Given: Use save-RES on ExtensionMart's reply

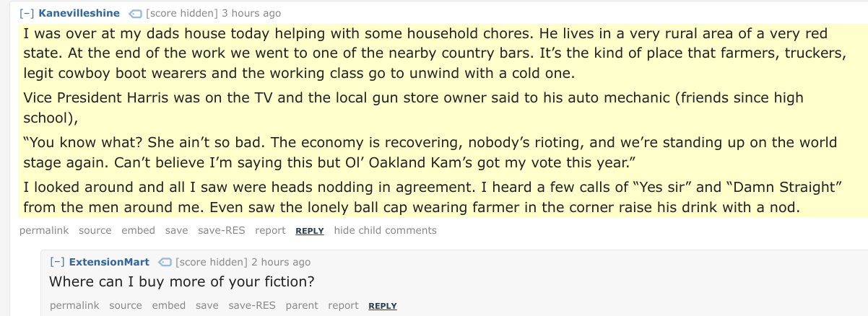Looking at the screenshot, I should (252, 306).
